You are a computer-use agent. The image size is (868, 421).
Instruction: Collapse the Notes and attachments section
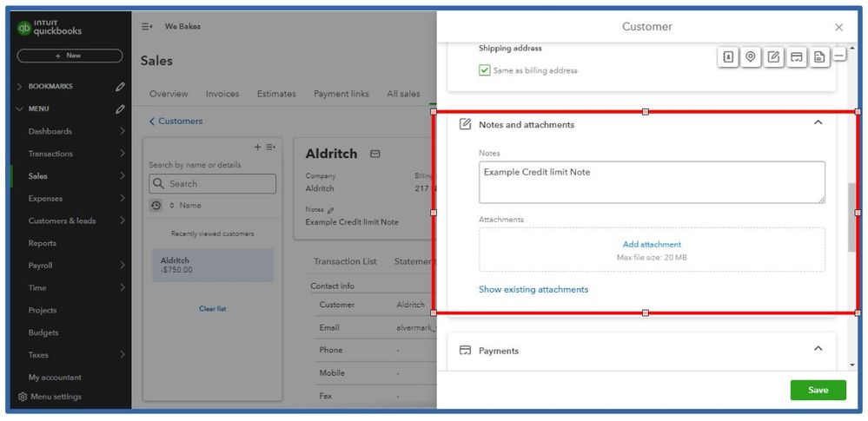click(x=818, y=122)
